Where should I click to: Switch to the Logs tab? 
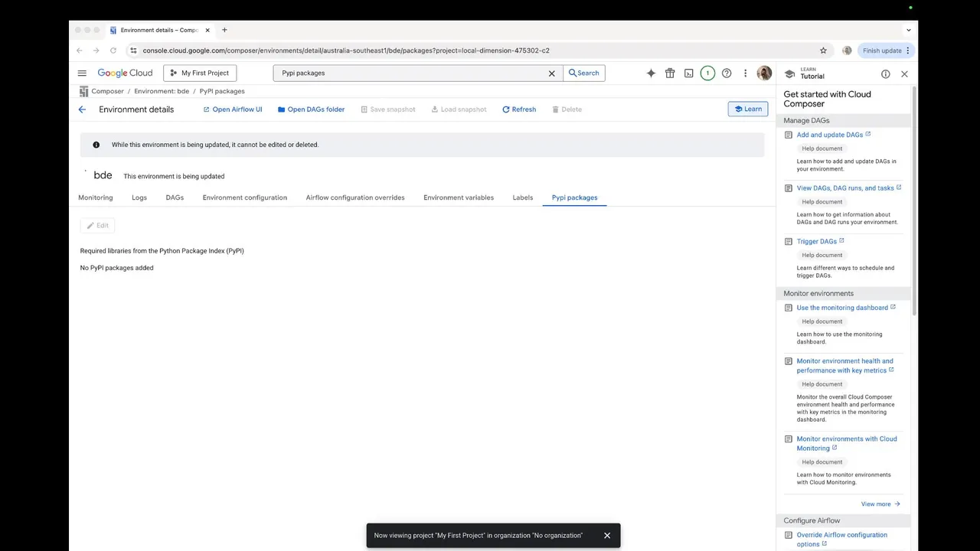click(x=139, y=197)
